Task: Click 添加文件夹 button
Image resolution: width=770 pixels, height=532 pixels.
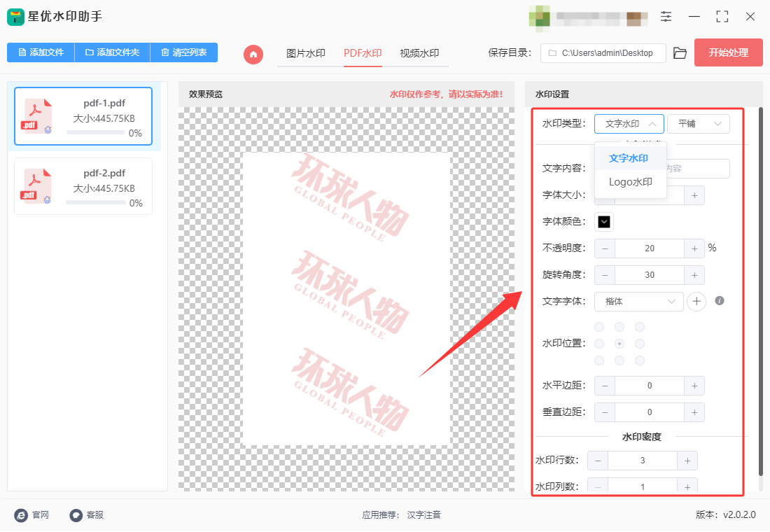Action: 112,52
